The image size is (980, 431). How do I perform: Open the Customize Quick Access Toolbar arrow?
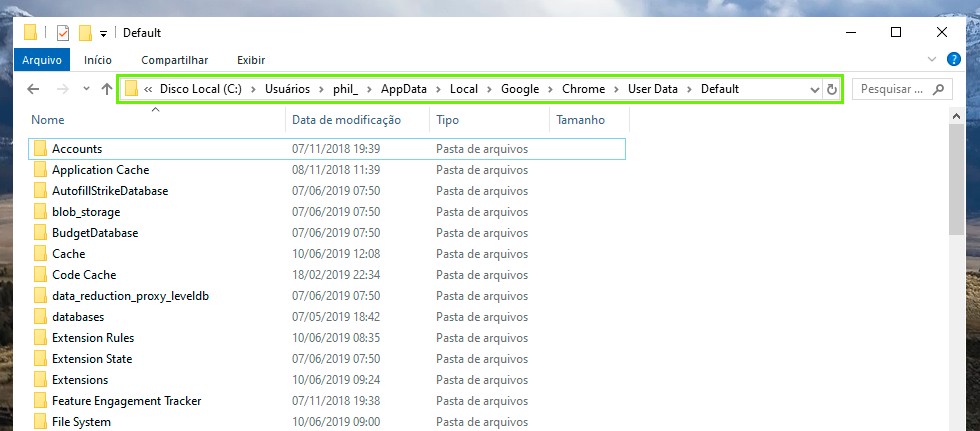[104, 34]
